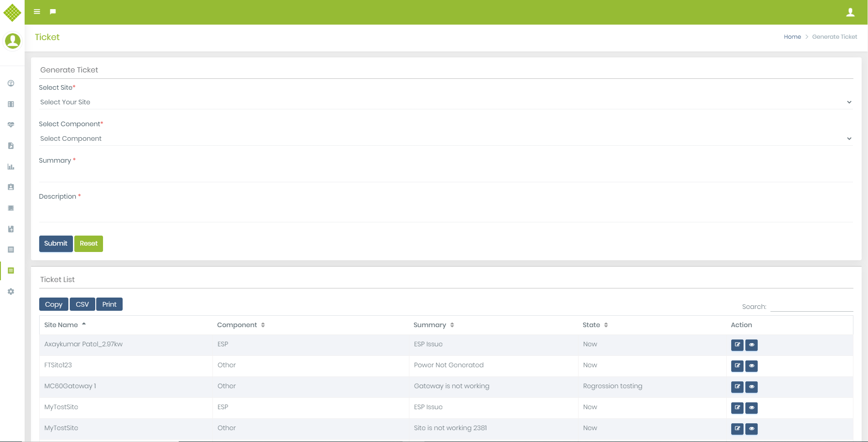This screenshot has height=442, width=868.
Task: Sort ticket list by State column
Action: coord(595,325)
